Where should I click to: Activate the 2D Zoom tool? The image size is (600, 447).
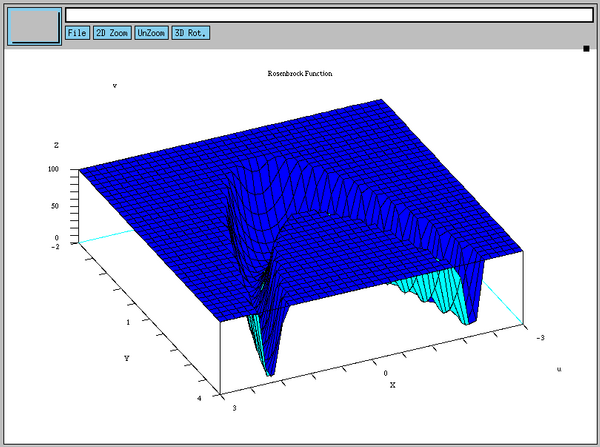(111, 33)
